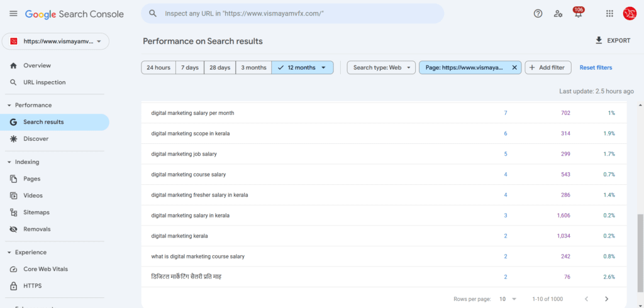Viewport: 644px width, 308px height.
Task: Click the URL inspection search field
Action: pos(292,14)
